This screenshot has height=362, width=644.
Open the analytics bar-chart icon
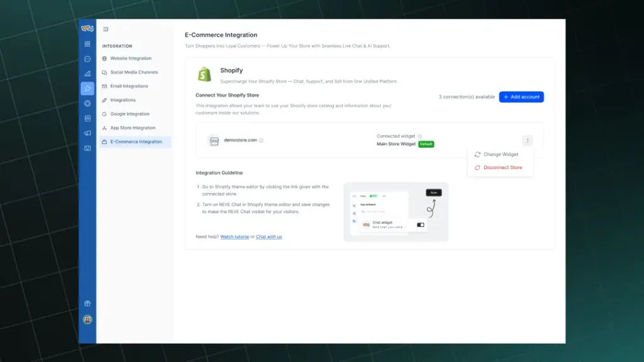(87, 74)
